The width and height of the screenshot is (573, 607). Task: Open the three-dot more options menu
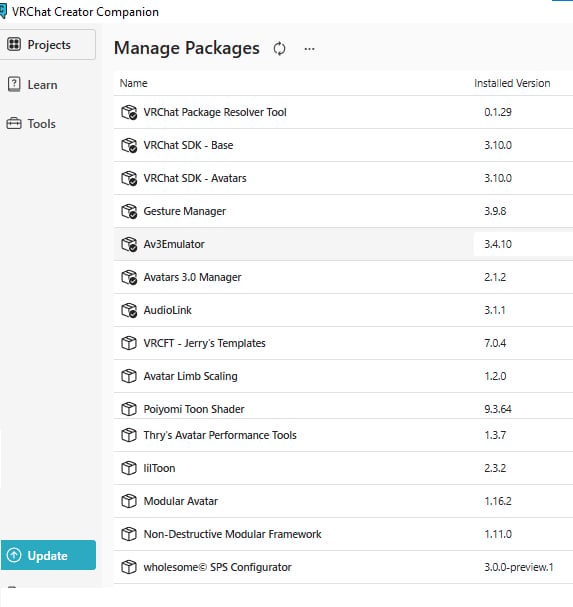tap(309, 49)
